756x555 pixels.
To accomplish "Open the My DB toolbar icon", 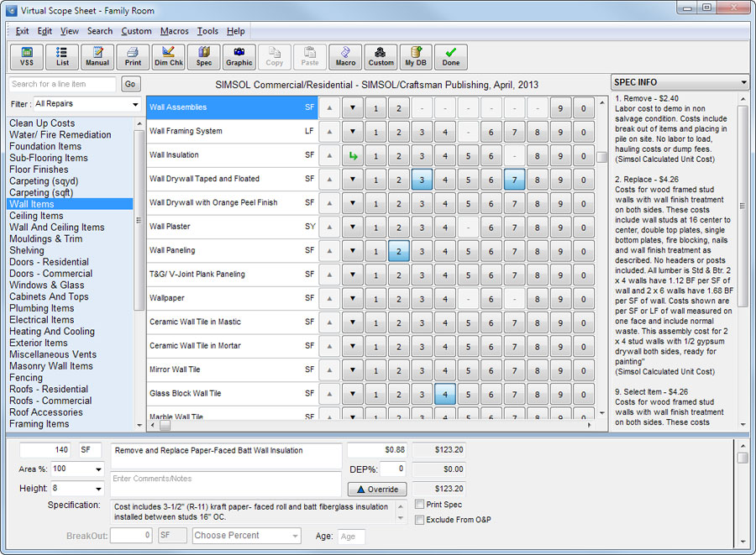I will (416, 56).
